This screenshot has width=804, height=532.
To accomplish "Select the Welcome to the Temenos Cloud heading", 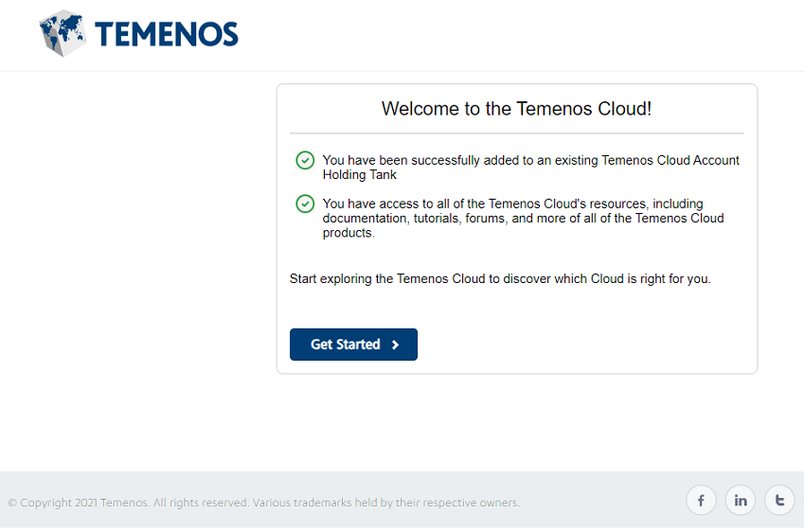I will click(x=516, y=109).
